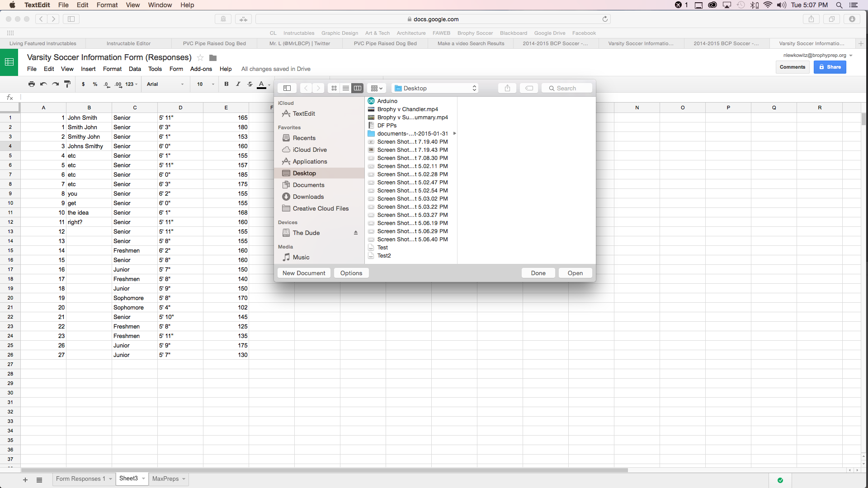Toggle bold formatting
This screenshot has width=868, height=488.
coord(226,84)
